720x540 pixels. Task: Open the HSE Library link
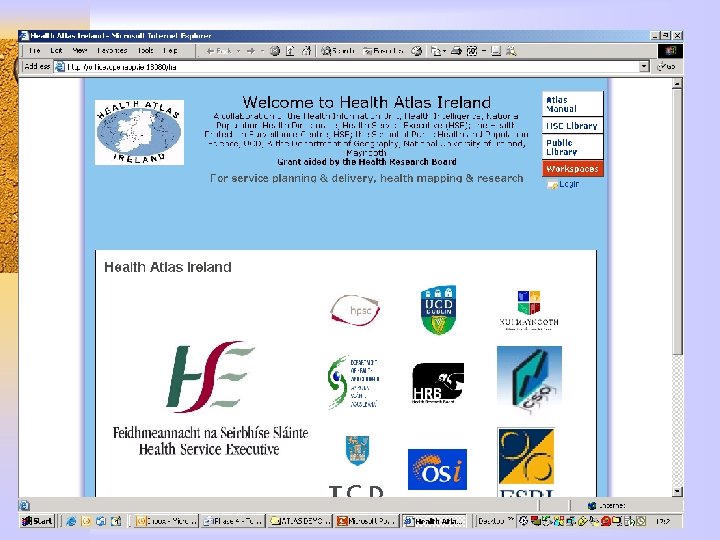coord(572,126)
